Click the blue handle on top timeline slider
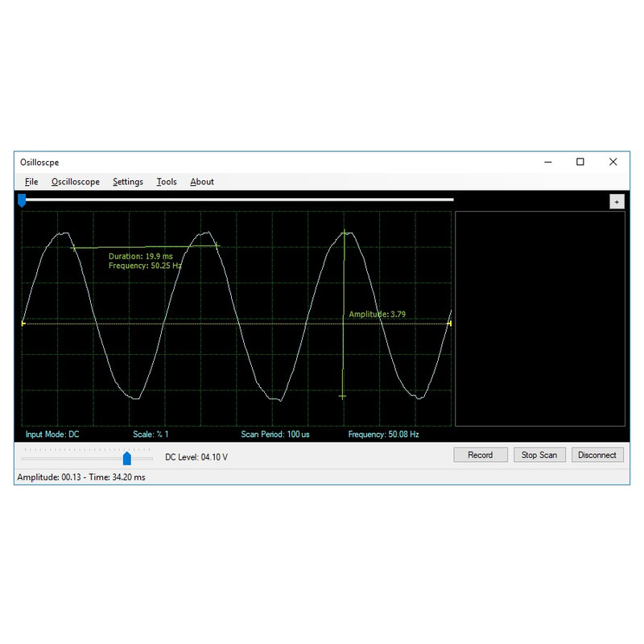The image size is (644, 644). coord(22,200)
